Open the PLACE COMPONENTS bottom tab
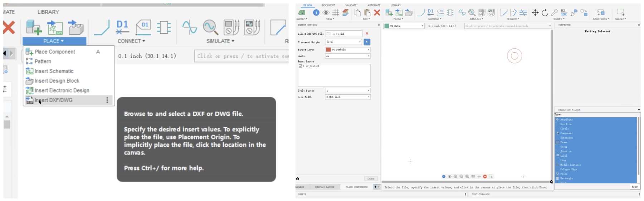 [356, 187]
